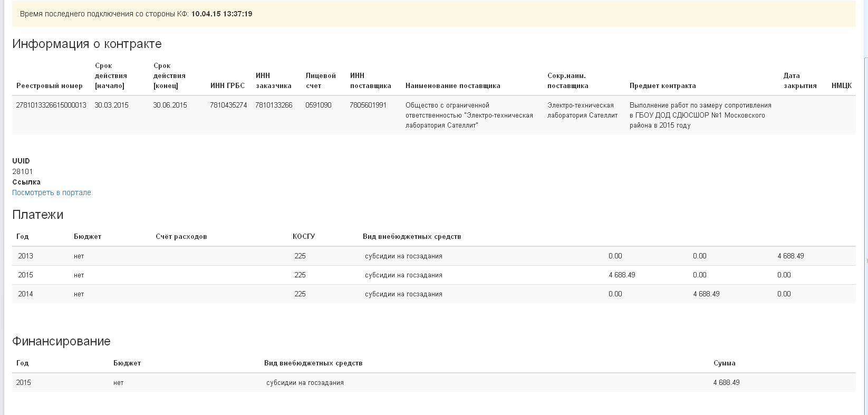Open the 'Посмотреть в портале' link
This screenshot has height=415, width=868.
[x=52, y=192]
